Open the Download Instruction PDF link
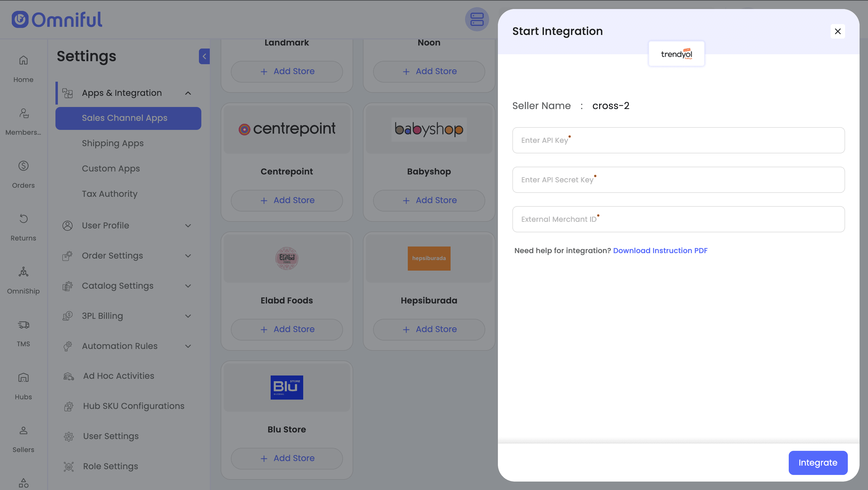The width and height of the screenshot is (868, 490). (660, 250)
